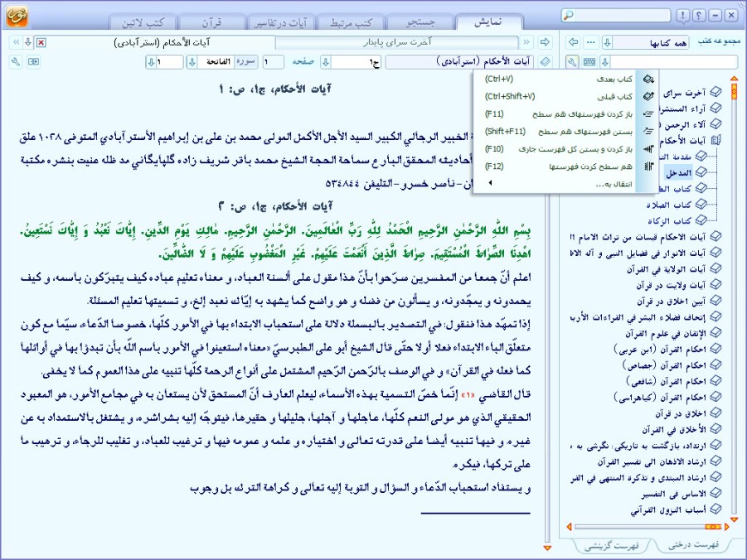Select المدخل in the book tree
The image size is (747, 560).
click(679, 173)
